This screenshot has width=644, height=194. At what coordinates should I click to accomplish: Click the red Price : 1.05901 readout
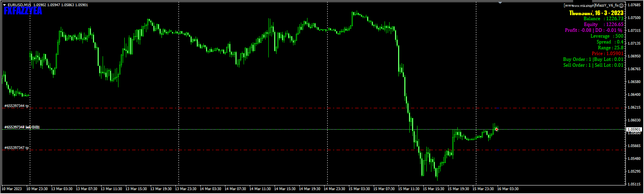coord(608,54)
